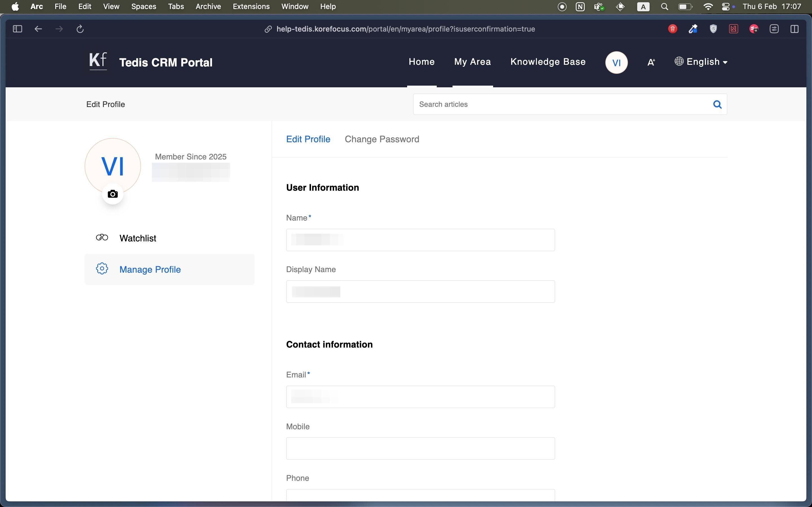Focus the Search articles field
This screenshot has width=812, height=507.
[560, 104]
